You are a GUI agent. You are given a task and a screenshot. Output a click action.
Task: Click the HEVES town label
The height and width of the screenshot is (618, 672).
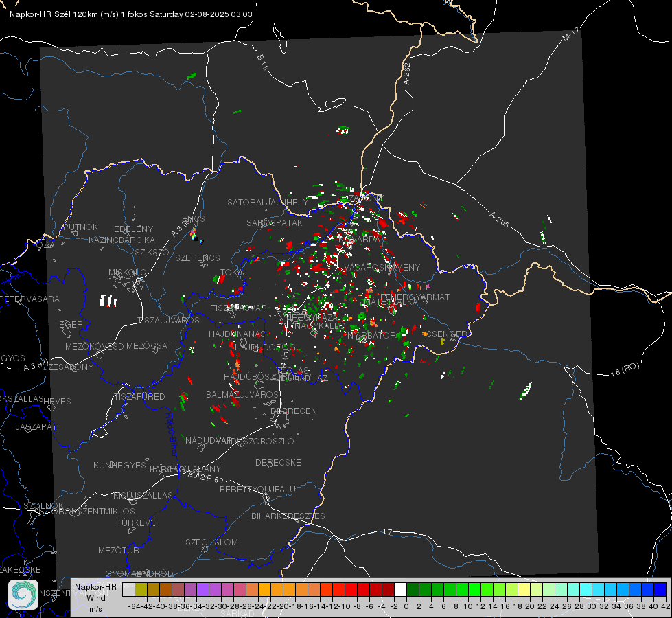click(58, 402)
